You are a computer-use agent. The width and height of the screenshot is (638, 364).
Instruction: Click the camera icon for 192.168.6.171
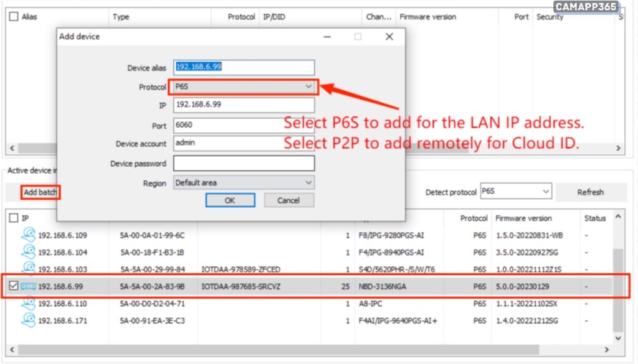pyautogui.click(x=29, y=320)
